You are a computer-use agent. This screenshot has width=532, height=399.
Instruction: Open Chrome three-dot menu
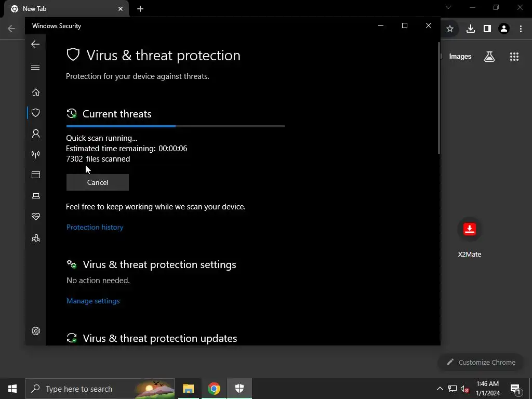pyautogui.click(x=521, y=29)
